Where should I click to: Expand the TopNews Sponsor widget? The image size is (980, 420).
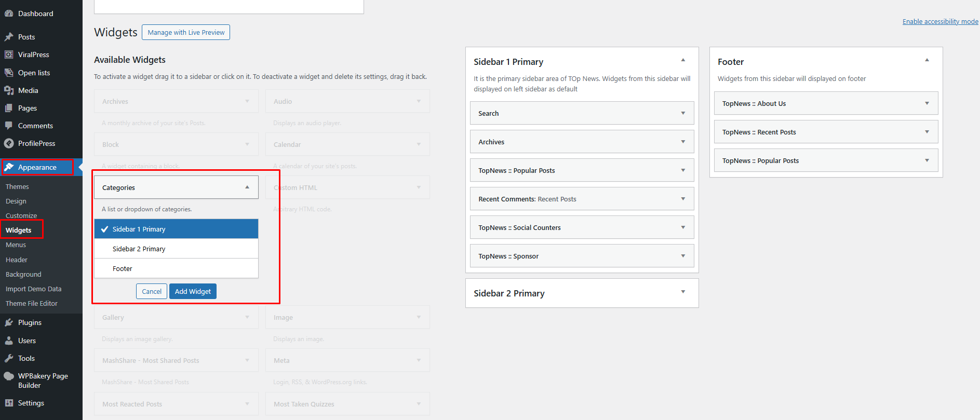(x=683, y=256)
